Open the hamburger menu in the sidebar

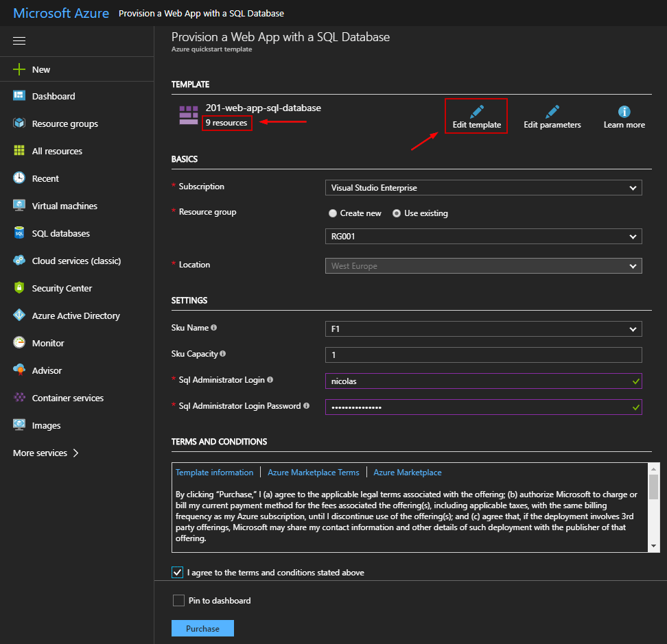point(19,41)
